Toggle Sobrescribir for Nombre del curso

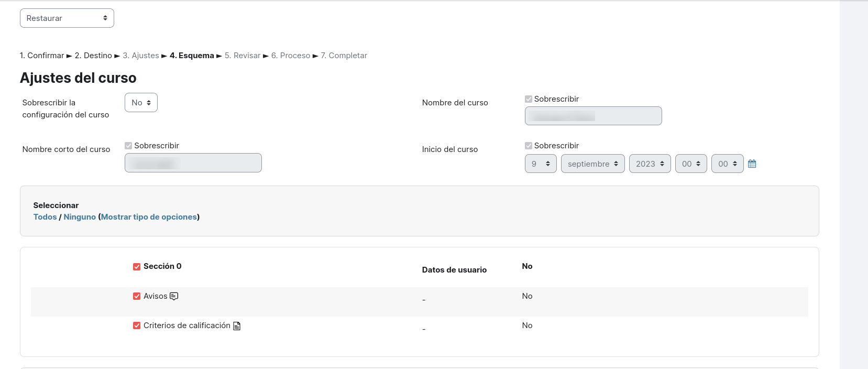coord(529,99)
